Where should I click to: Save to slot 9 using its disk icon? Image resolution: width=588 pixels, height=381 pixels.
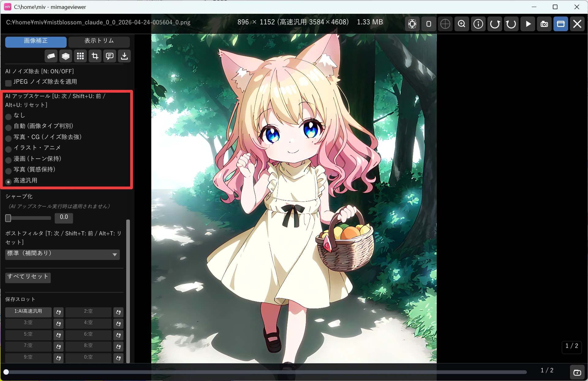[58, 358]
